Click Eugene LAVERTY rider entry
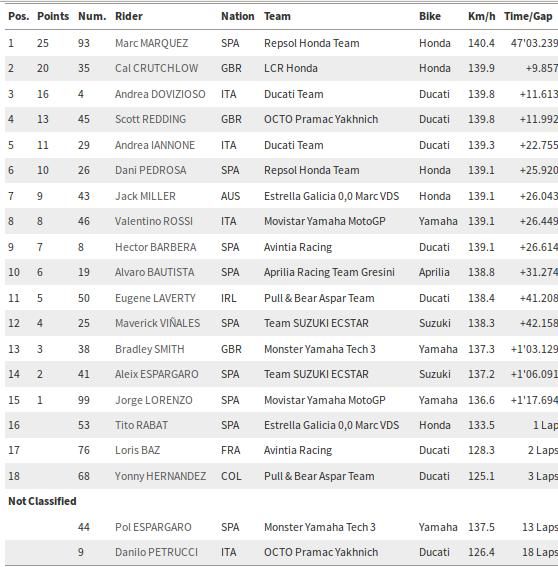The height and width of the screenshot is (567, 558). tap(155, 298)
